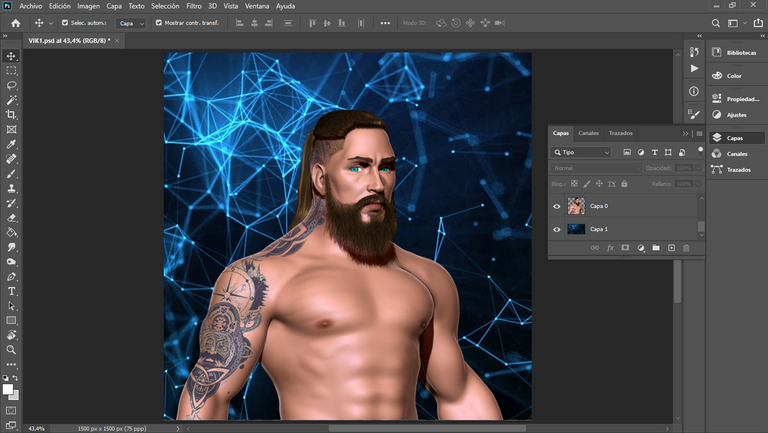Select the Dodge tool
This screenshot has height=433, width=768.
[x=11, y=262]
